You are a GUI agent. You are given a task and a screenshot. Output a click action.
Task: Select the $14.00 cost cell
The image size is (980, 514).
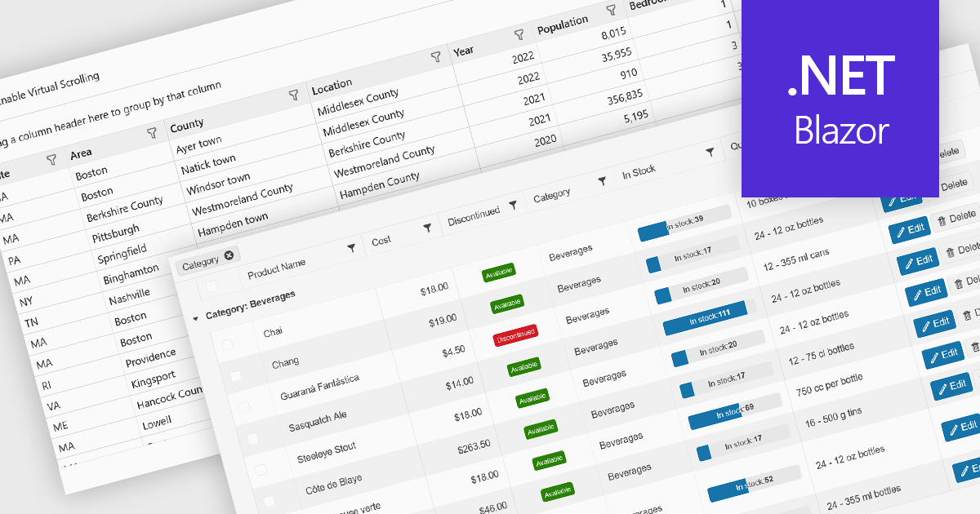[459, 382]
